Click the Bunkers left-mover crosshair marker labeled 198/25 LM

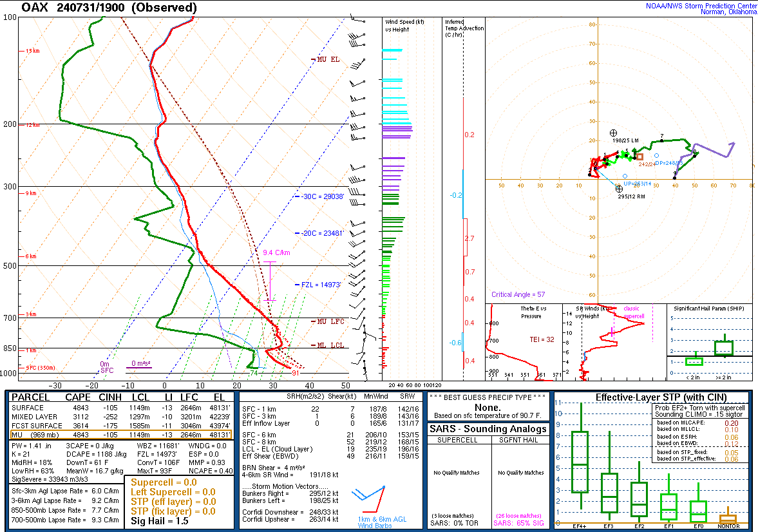coord(613,133)
